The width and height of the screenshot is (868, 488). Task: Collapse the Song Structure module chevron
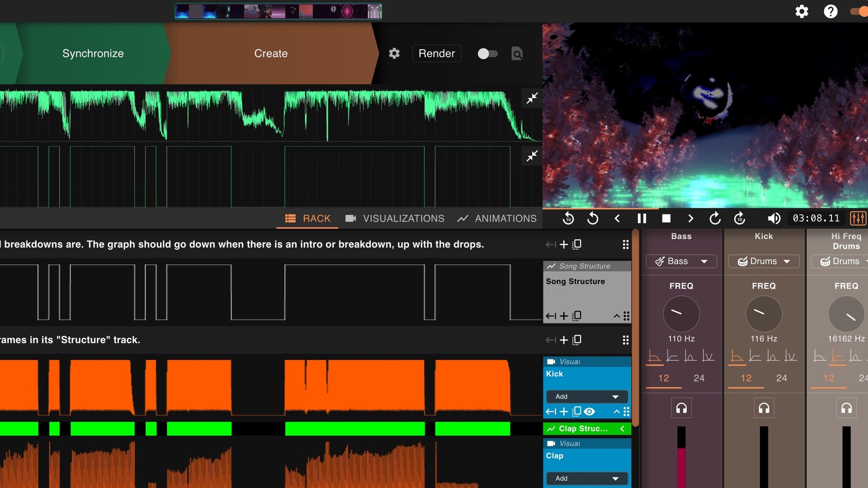point(616,316)
